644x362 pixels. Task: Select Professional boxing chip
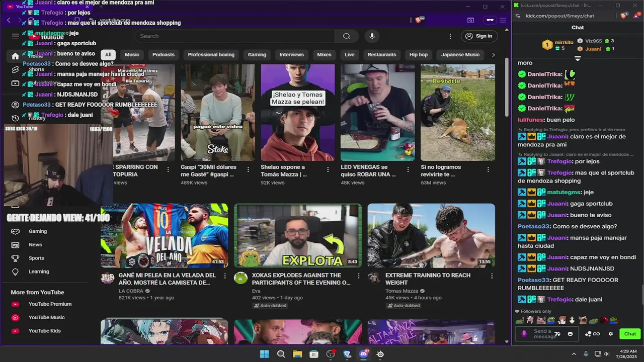pyautogui.click(x=211, y=55)
